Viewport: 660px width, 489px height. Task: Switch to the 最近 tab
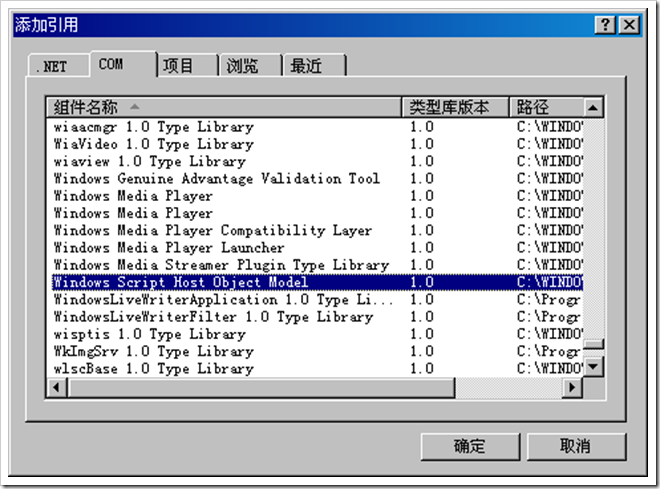pyautogui.click(x=315, y=66)
